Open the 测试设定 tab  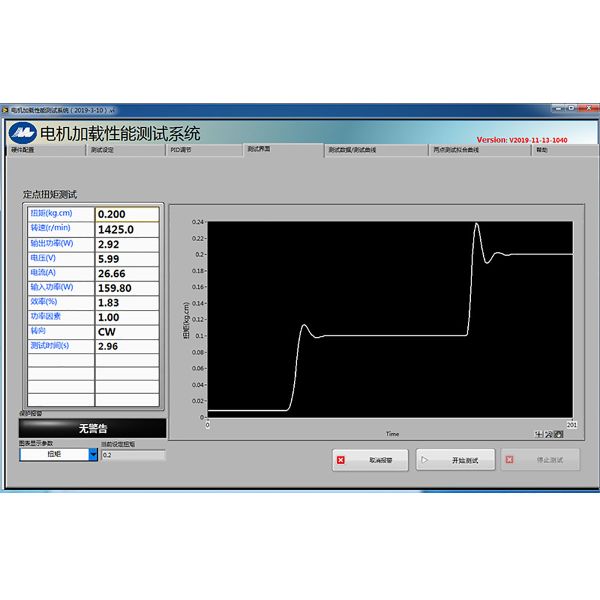click(x=126, y=150)
